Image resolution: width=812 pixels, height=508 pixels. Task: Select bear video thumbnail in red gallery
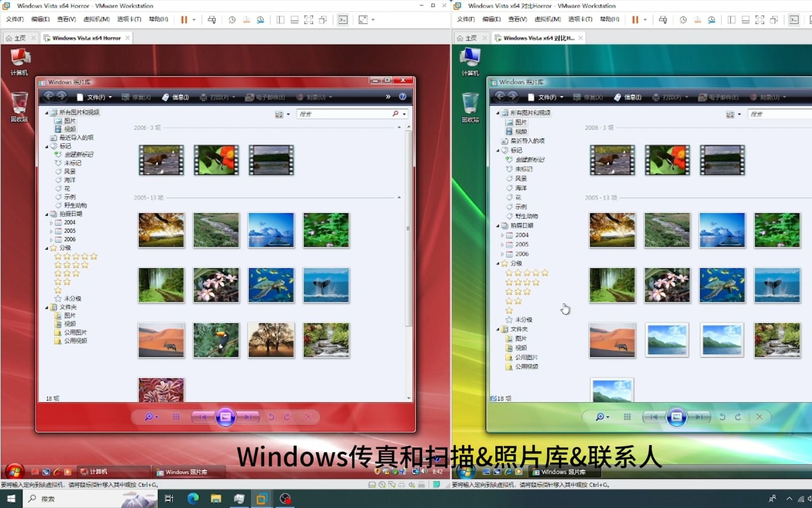click(161, 160)
